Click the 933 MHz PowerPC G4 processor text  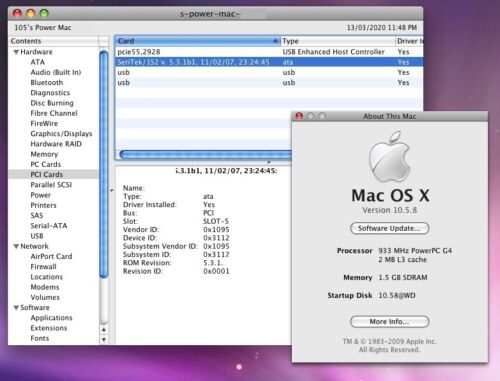point(415,251)
